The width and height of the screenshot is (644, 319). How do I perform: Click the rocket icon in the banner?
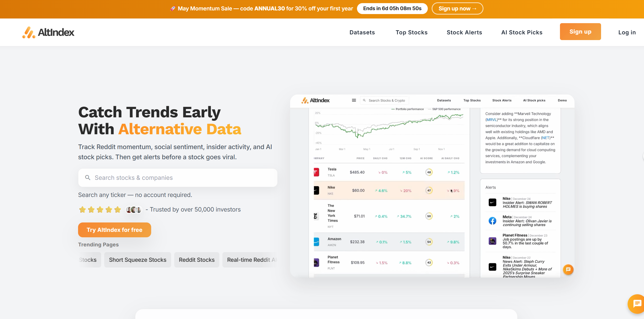pyautogui.click(x=173, y=9)
